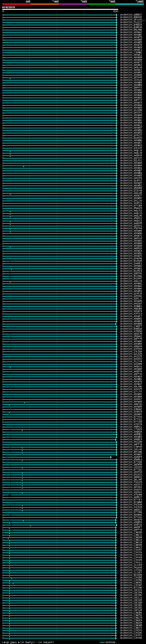Open hit UniRef100_Q2MIJ7
146x644 pixels.
(131, 299)
